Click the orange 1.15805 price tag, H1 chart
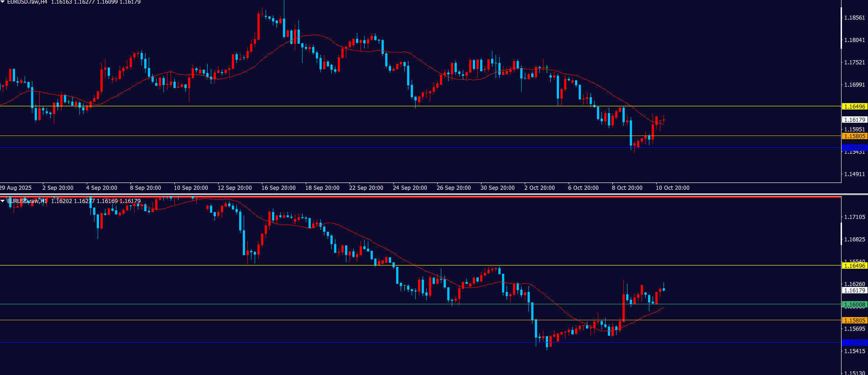 tap(854, 320)
